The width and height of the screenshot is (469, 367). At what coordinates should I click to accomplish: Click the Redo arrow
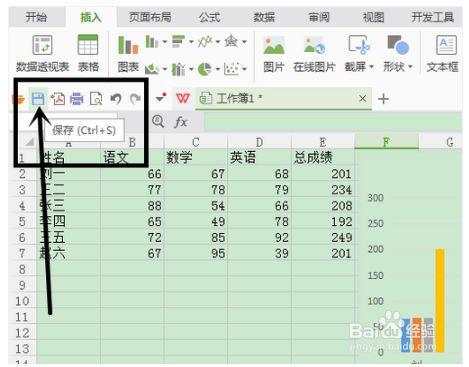(x=135, y=99)
